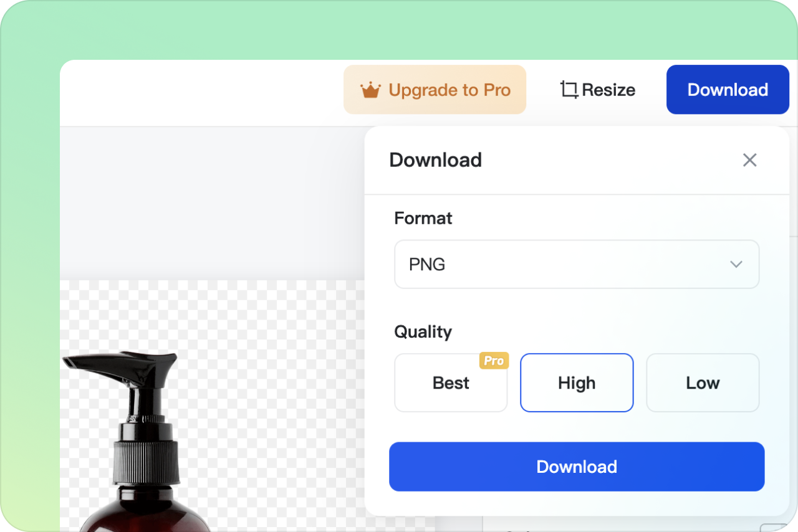
Task: Click the Quality label
Action: coord(423,332)
